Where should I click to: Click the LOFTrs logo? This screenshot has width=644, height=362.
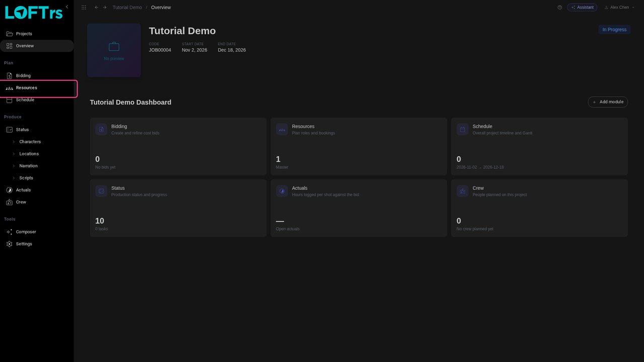tap(34, 12)
